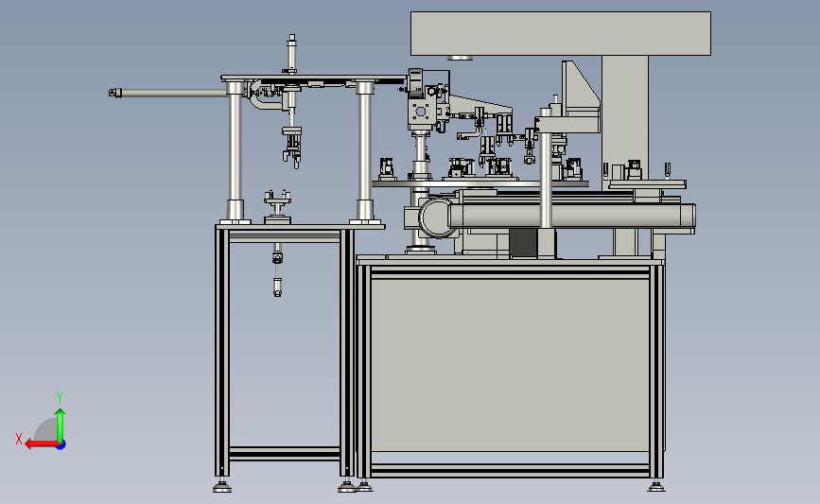Select the left gantry support column
The height and width of the screenshot is (504, 820).
pos(235,151)
